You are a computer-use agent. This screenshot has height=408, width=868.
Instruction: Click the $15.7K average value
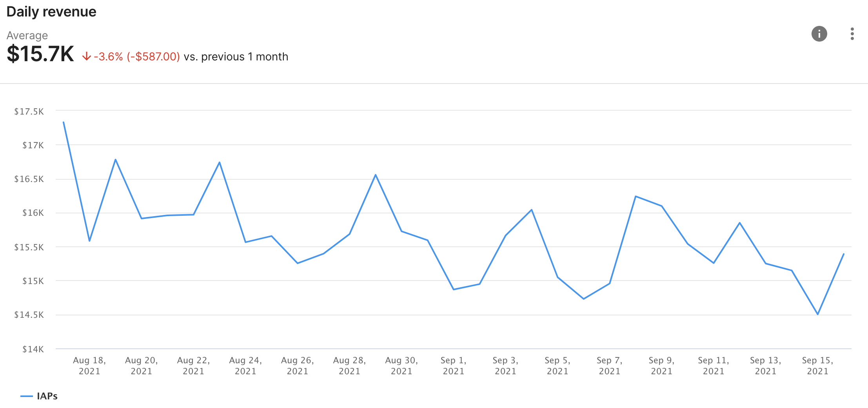(x=40, y=54)
